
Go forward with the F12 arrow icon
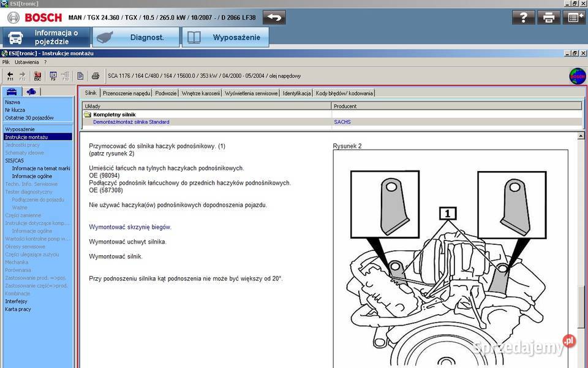22,76
